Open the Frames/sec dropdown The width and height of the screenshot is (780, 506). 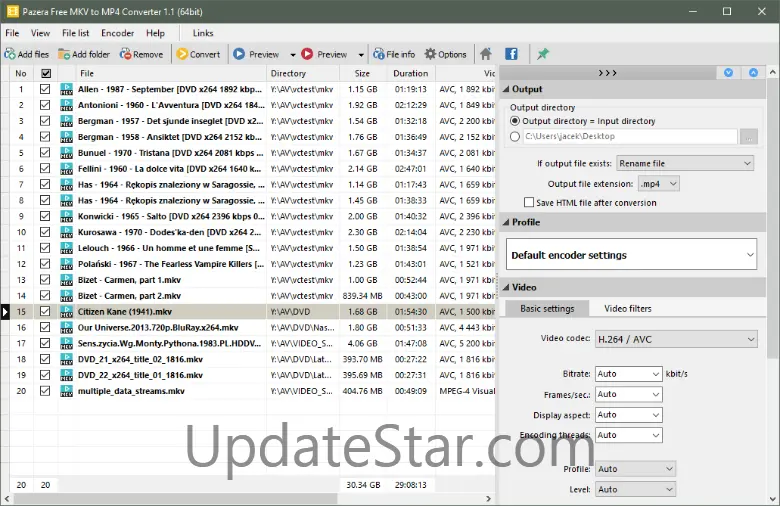coord(629,395)
